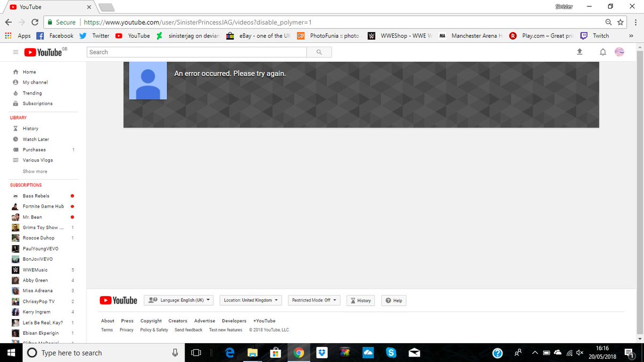This screenshot has width=644, height=362.
Task: Open the Twitch bookmark
Action: coord(595,36)
